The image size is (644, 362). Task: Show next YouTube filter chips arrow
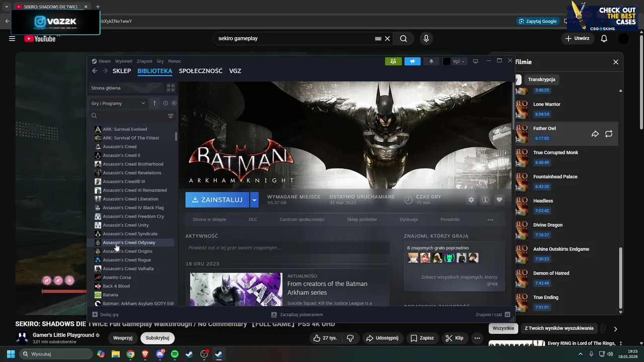tap(615, 329)
